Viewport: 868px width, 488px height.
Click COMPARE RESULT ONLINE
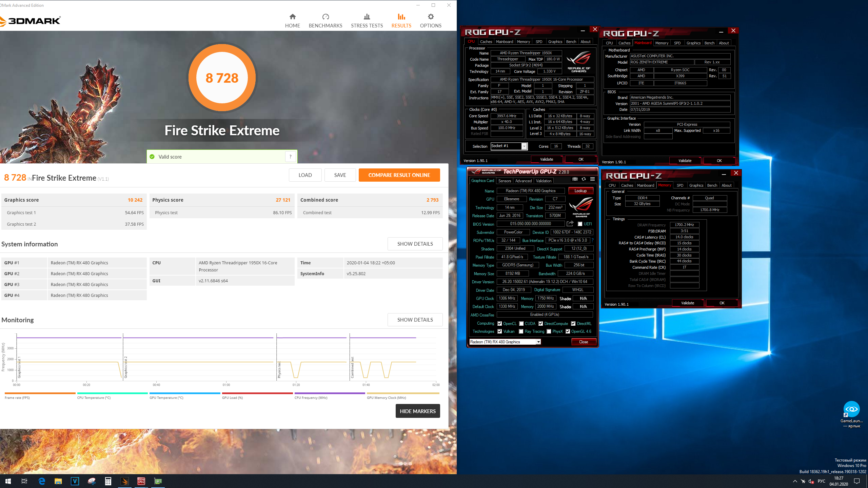tap(399, 175)
